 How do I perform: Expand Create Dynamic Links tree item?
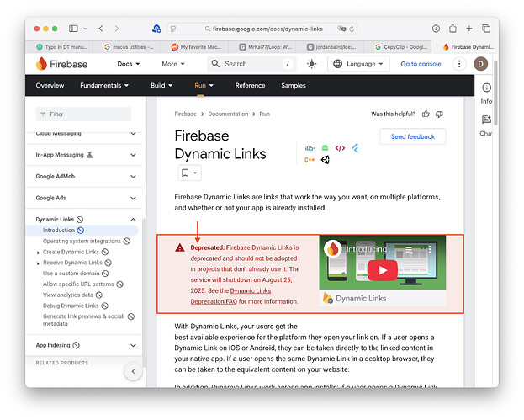pos(38,253)
